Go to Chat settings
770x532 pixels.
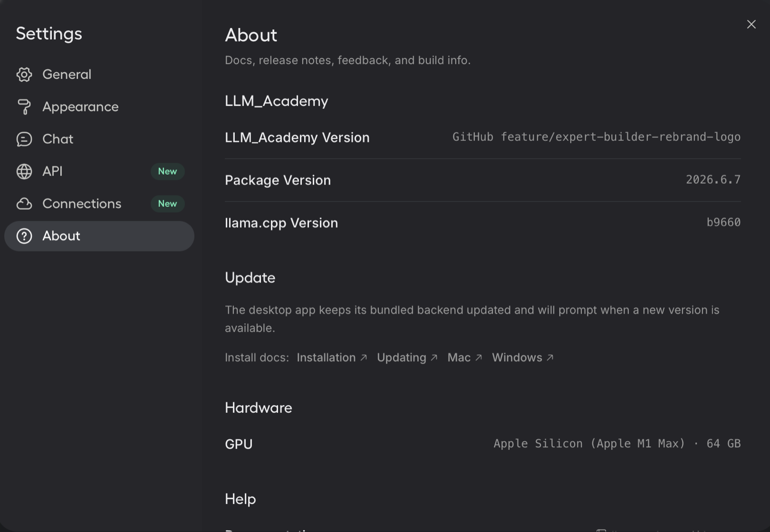(x=99, y=139)
